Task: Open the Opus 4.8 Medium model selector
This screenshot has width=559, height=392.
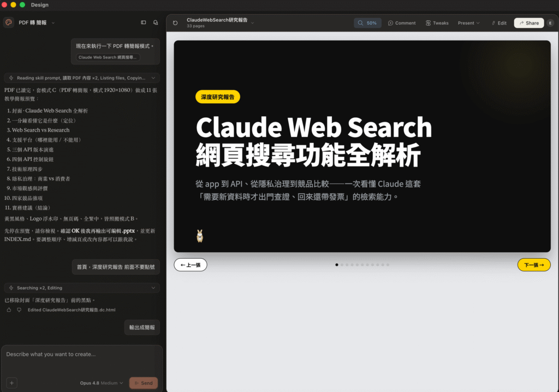Action: [101, 383]
